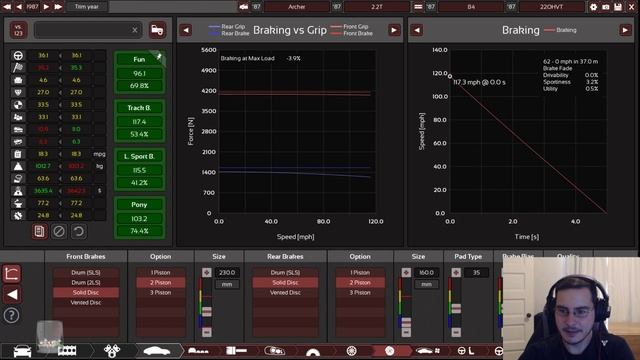The width and height of the screenshot is (640, 360).
Task: Choose Drum (2LS) for front brakes
Action: point(86,282)
